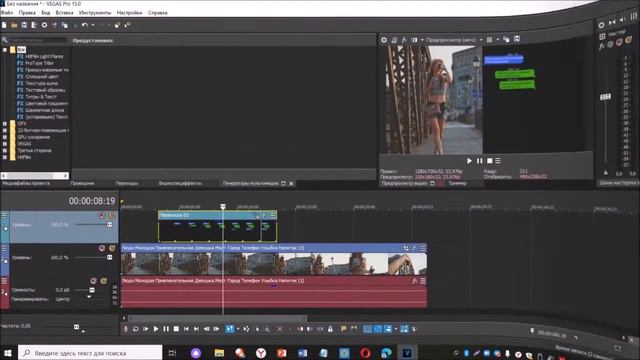Viewport: 640px width, 360px height.
Task: Delete selection with the red X icon
Action: click(x=280, y=329)
